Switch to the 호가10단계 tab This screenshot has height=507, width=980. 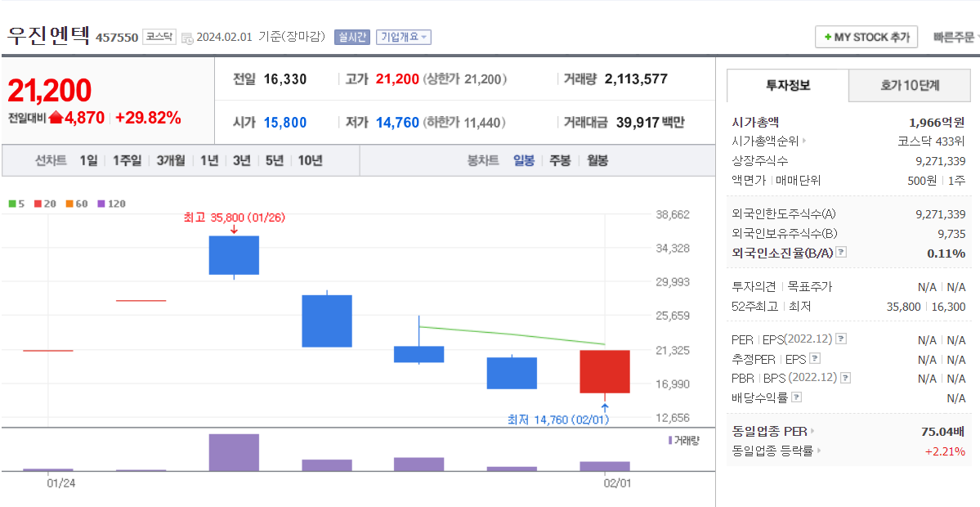(910, 86)
